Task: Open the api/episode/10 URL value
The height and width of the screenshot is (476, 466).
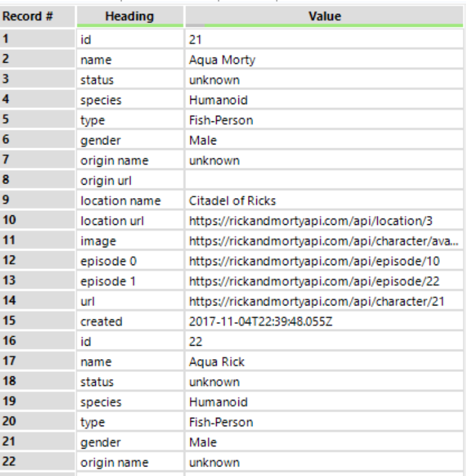Action: coord(314,261)
